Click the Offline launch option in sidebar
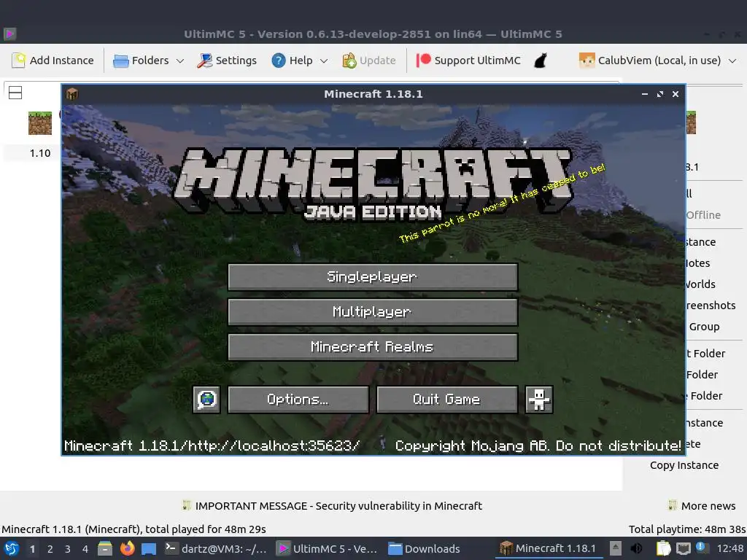The height and width of the screenshot is (560, 747). click(703, 215)
